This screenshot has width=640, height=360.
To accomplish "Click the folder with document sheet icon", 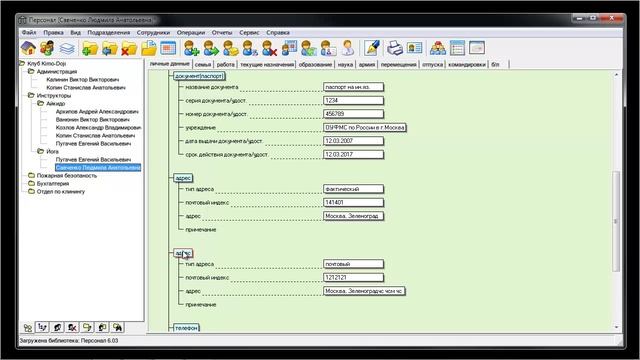I will click(149, 49).
